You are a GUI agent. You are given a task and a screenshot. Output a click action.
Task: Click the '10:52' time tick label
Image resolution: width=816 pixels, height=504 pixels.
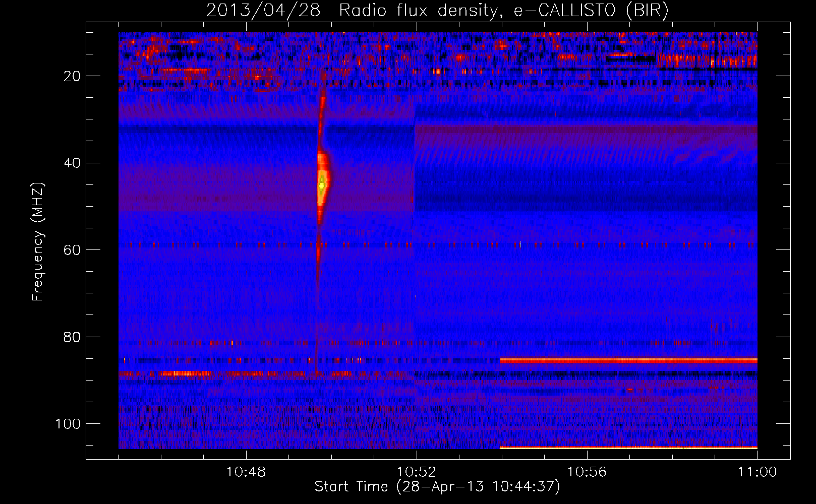[417, 472]
